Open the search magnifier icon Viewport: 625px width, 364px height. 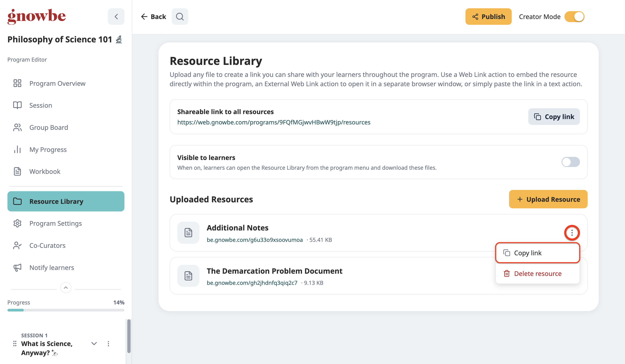coord(180,17)
